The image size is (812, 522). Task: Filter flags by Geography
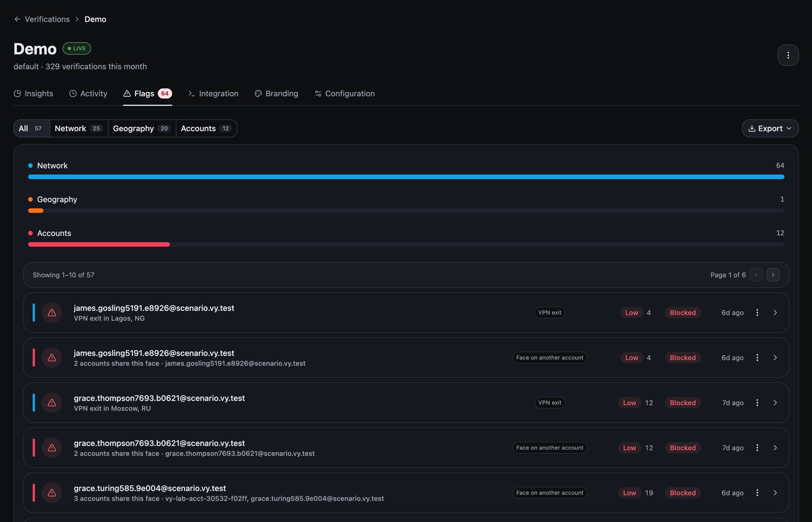142,128
